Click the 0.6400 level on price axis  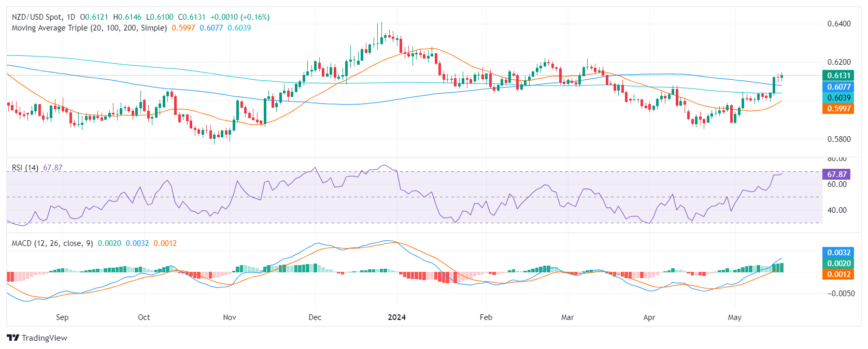pyautogui.click(x=838, y=24)
